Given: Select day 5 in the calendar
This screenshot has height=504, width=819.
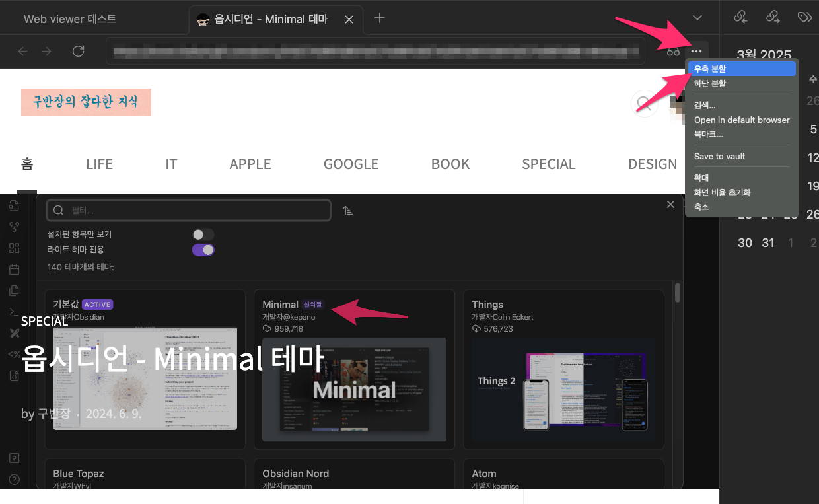Looking at the screenshot, I should point(813,129).
